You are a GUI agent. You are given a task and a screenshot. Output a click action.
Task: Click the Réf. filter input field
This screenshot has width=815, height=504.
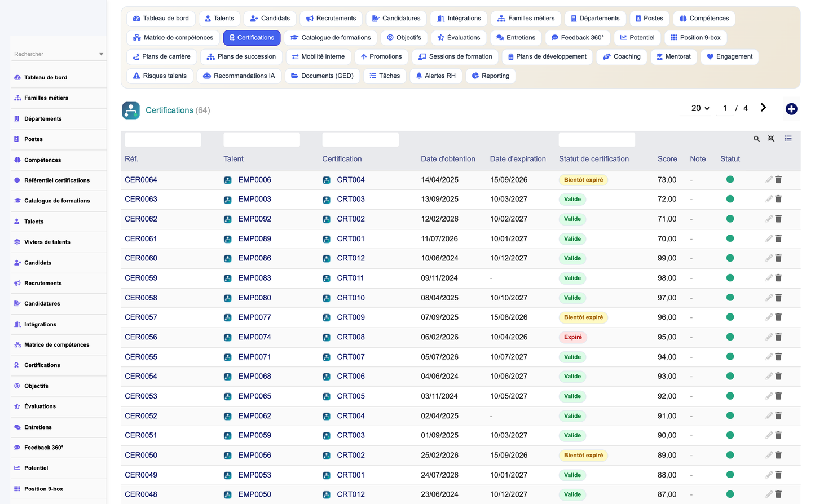tap(163, 140)
